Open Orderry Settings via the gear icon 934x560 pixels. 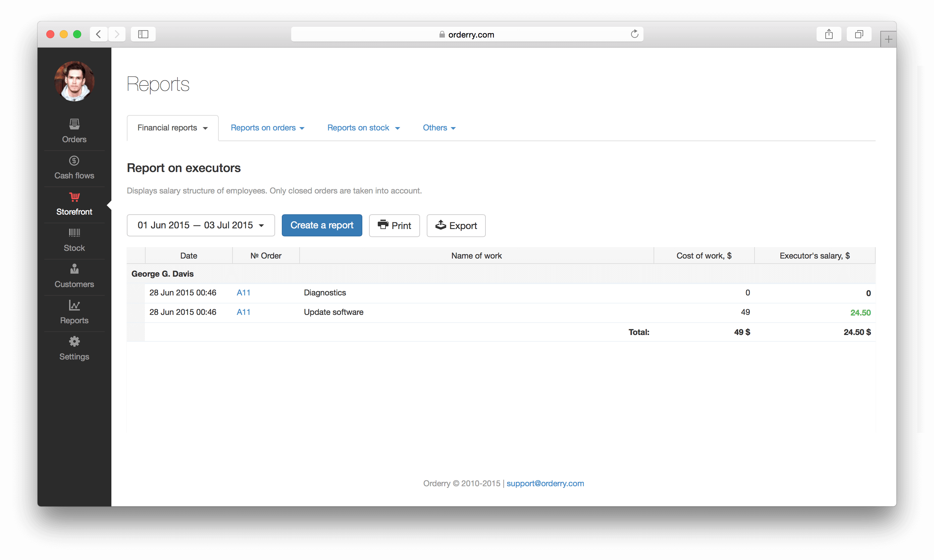(x=74, y=348)
